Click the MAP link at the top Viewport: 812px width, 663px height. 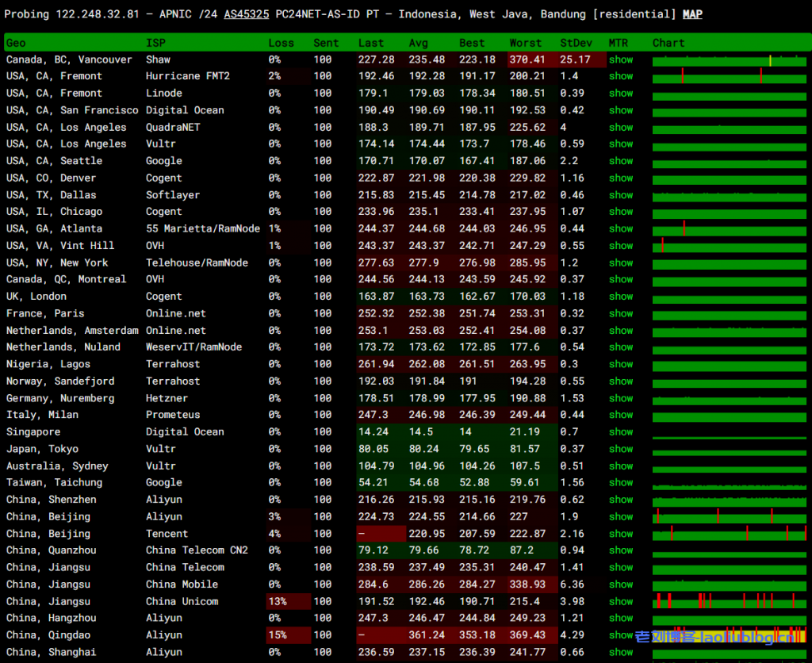(x=692, y=14)
